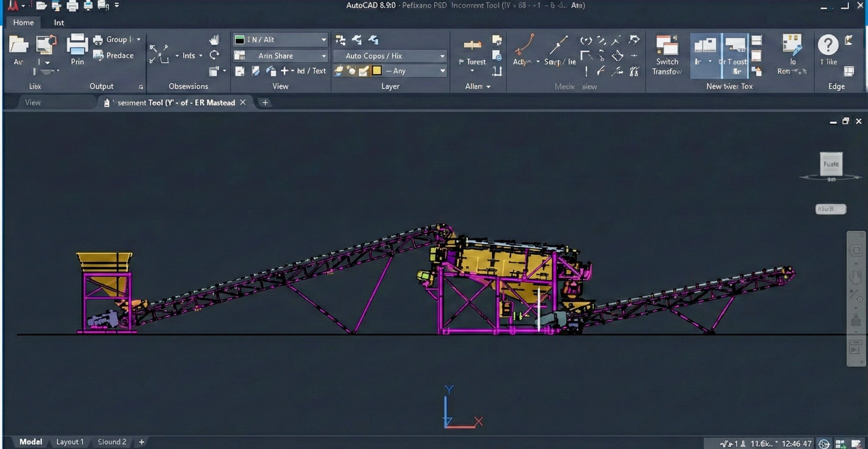Click the Switch Transform icon
The width and height of the screenshot is (868, 449).
pyautogui.click(x=667, y=45)
